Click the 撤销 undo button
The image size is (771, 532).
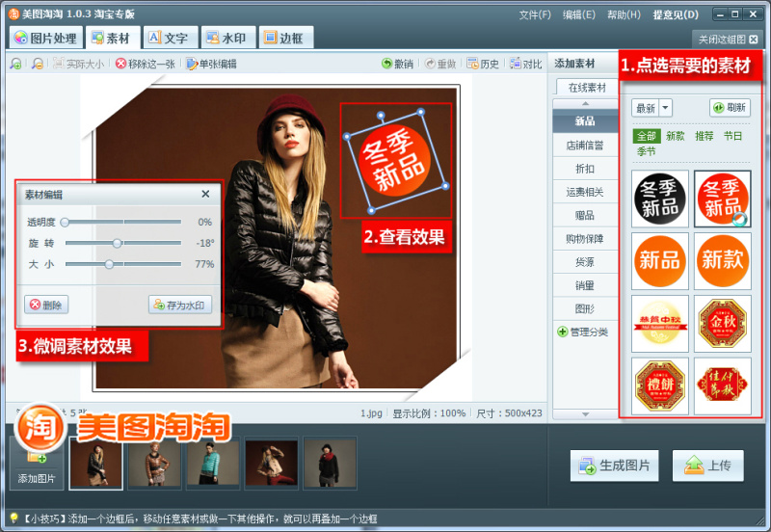397,64
